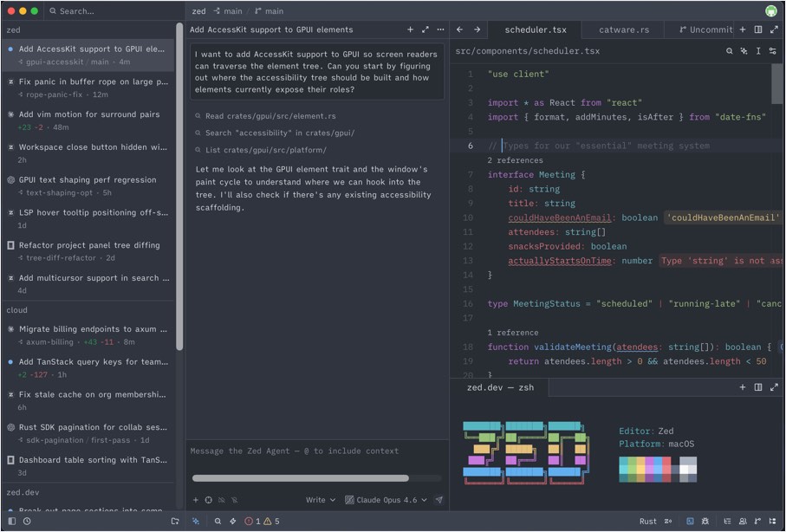The height and width of the screenshot is (532, 786).
Task: Toggle the first crossed-out icon in message editor
Action: pos(222,500)
